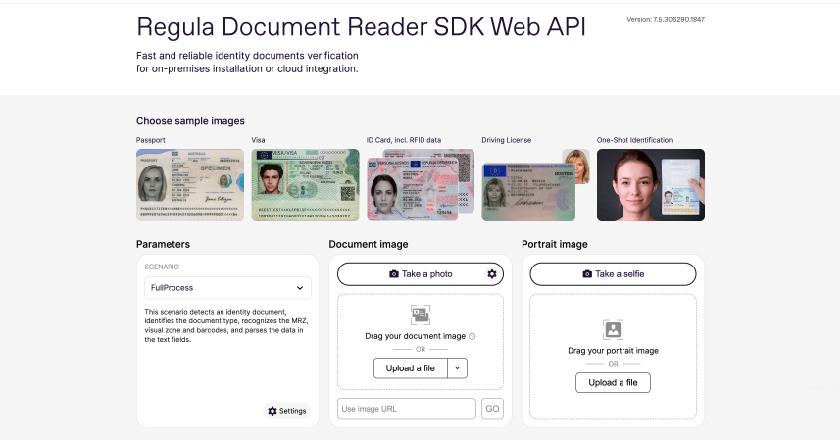Open the One-Shot Identification sample
The height and width of the screenshot is (440, 840).
coord(650,185)
